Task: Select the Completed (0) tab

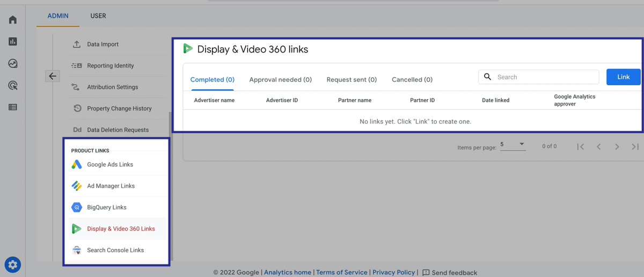Action: click(213, 79)
